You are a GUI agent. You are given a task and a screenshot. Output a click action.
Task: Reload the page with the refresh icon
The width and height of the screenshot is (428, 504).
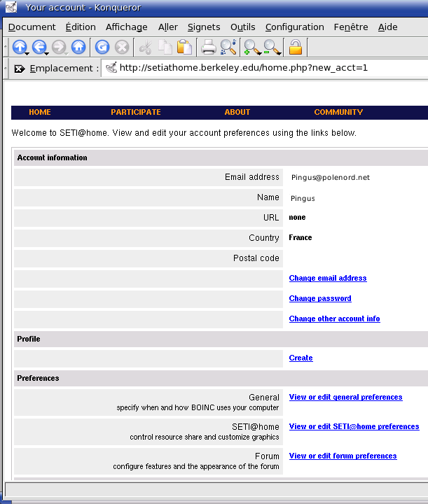(102, 48)
